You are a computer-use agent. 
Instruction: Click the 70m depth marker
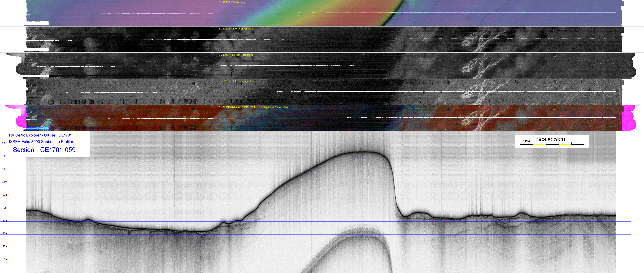pyautogui.click(x=5, y=156)
